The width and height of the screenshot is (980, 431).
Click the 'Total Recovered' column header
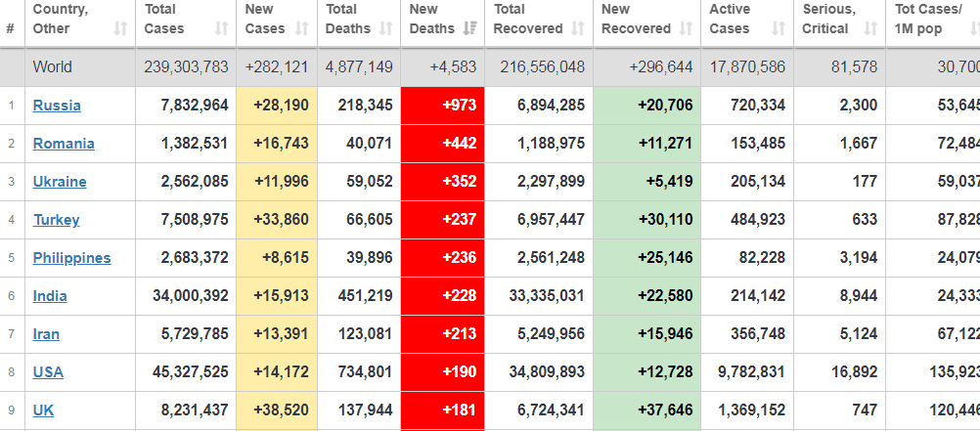click(x=539, y=23)
